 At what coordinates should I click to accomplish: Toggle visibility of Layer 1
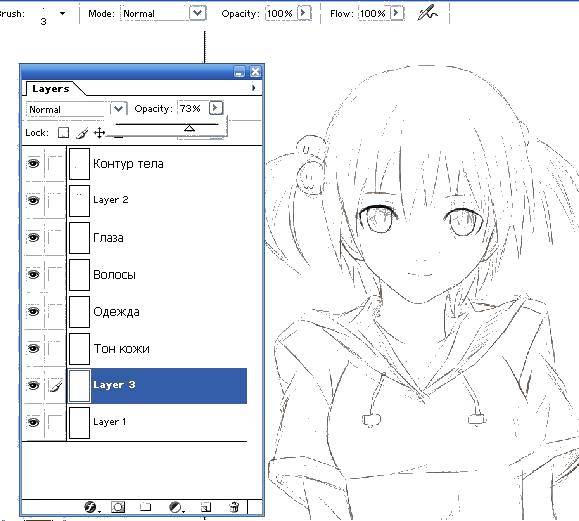click(34, 422)
